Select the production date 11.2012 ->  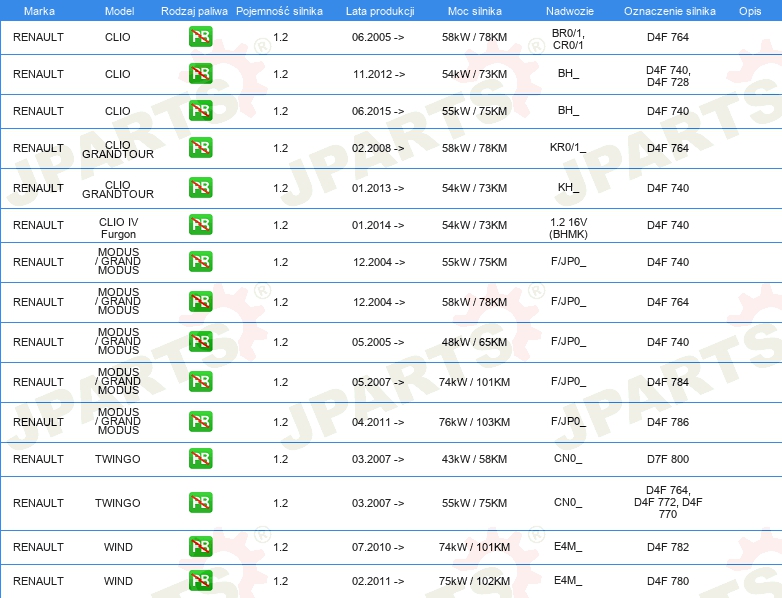[379, 74]
